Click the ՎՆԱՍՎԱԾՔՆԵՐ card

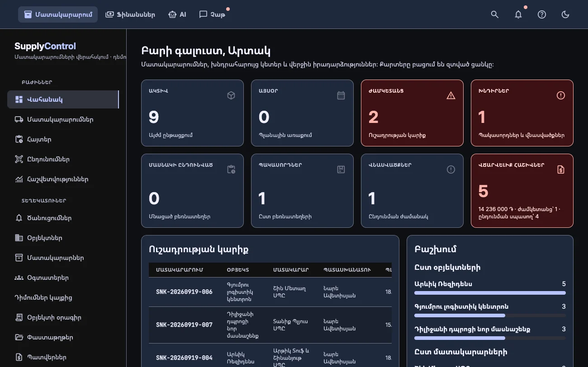412,191
